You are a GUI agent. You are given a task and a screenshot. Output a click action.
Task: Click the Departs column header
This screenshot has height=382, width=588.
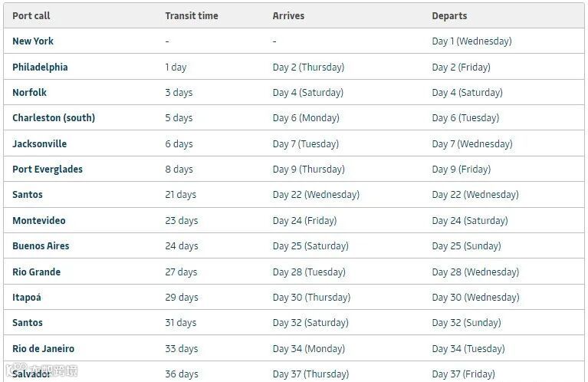tap(449, 16)
